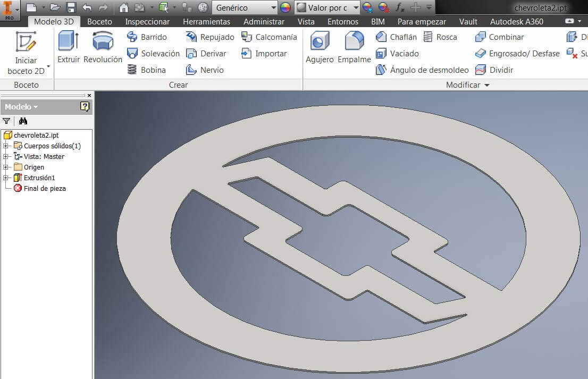The width and height of the screenshot is (588, 379).
Task: Open a file using the folder icon
Action: [55, 7]
